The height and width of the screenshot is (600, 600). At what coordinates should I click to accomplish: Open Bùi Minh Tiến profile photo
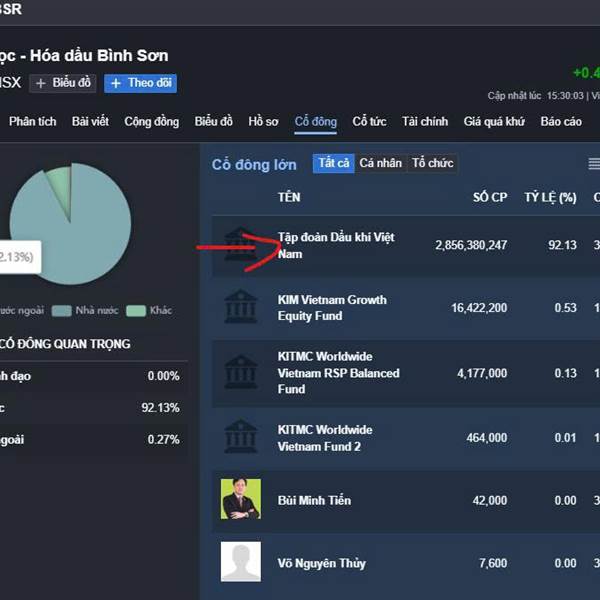tap(241, 499)
